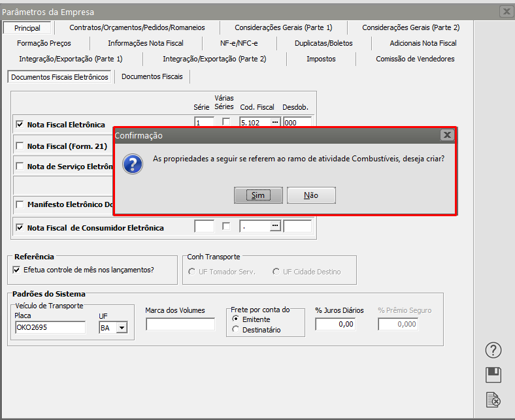Close the Parâmetros da Empresa window
515x420 pixels.
507,12
